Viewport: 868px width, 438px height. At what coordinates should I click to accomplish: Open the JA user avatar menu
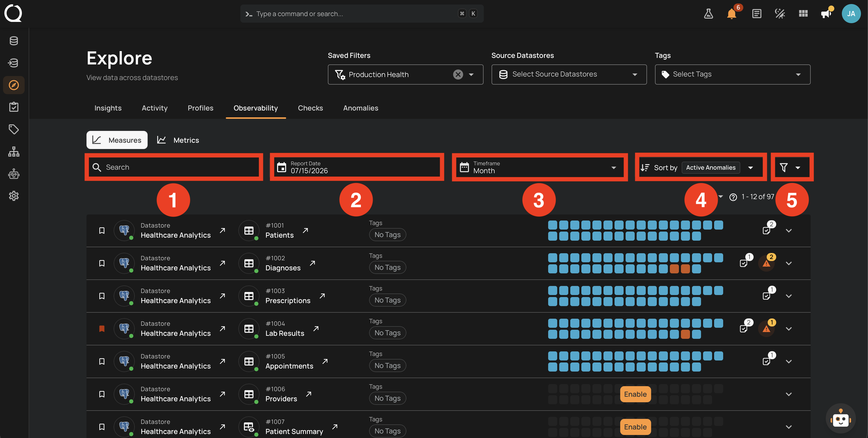pos(851,14)
